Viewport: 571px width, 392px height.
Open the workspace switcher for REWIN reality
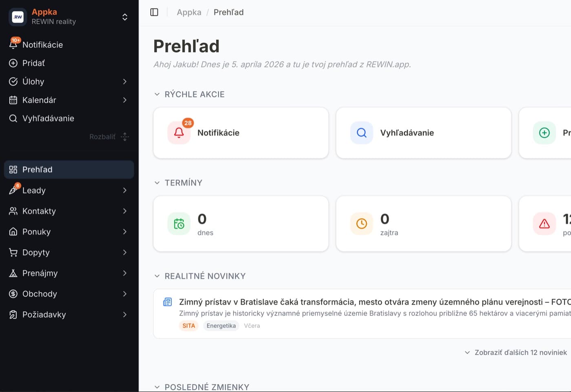(x=125, y=17)
